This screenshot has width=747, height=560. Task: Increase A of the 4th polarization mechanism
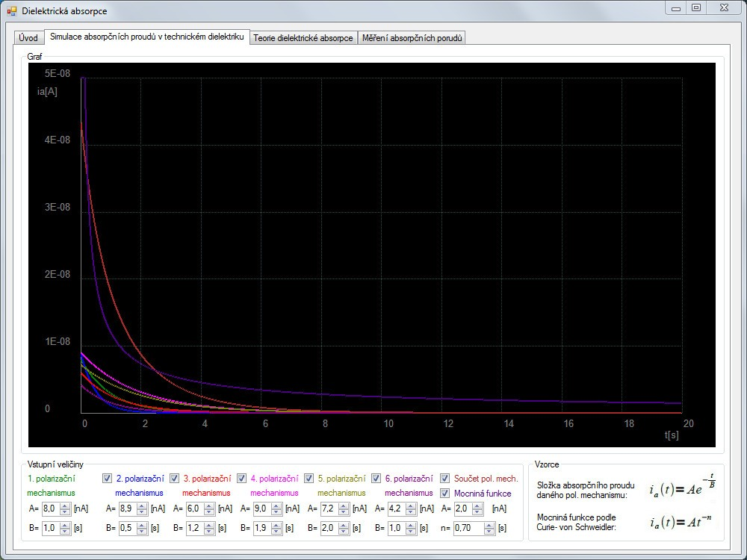(x=276, y=505)
